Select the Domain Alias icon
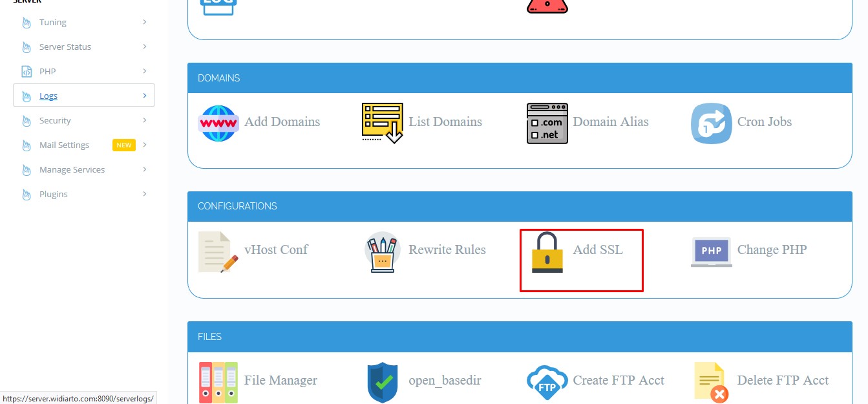Screen dimensions: 868x404 pyautogui.click(x=547, y=123)
